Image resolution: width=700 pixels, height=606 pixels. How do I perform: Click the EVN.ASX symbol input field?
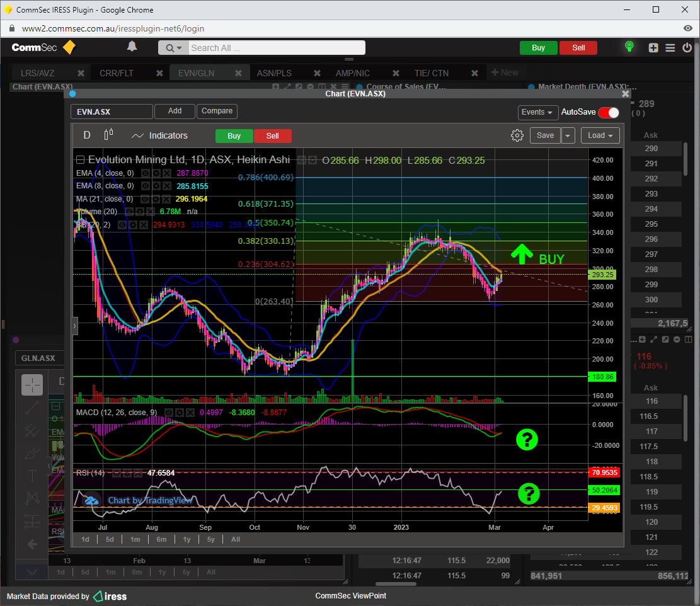[x=112, y=111]
